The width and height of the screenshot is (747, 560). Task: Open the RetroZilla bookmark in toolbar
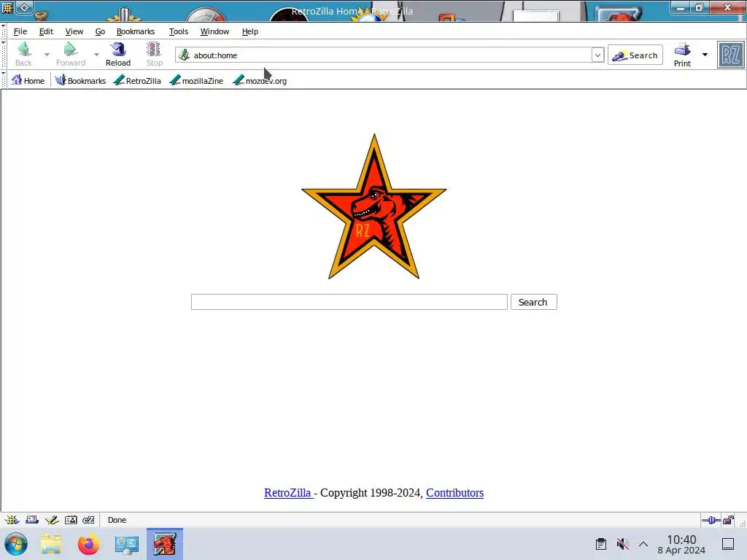pyautogui.click(x=137, y=80)
